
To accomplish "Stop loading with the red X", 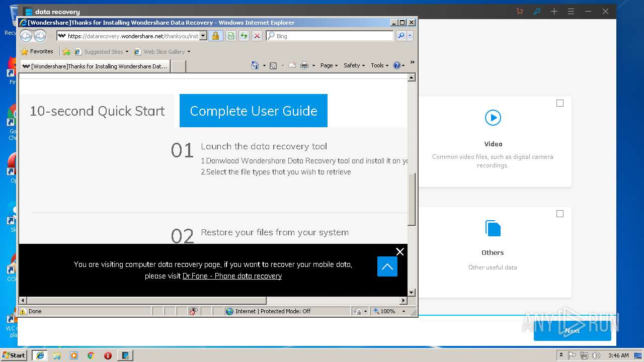I will point(257,36).
